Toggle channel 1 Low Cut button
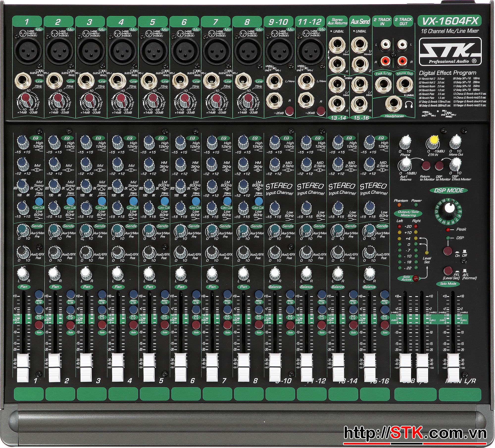Image resolution: width=495 pixels, height=448 pixels. coord(39,201)
